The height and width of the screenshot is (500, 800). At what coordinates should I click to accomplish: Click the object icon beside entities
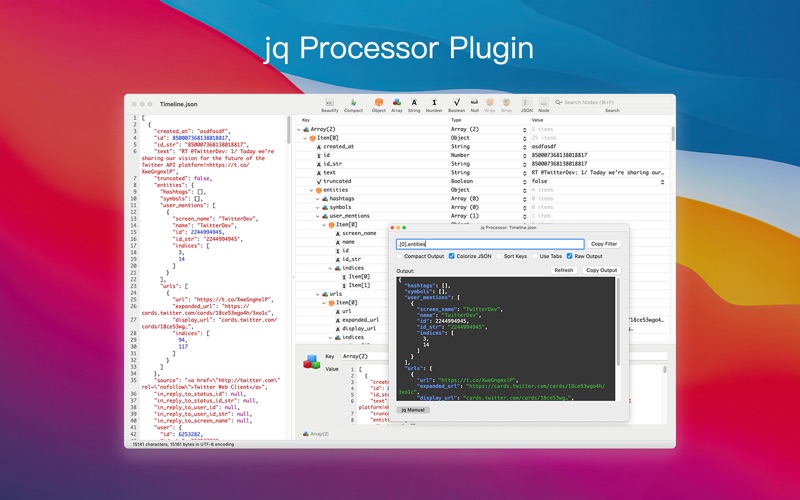[319, 190]
